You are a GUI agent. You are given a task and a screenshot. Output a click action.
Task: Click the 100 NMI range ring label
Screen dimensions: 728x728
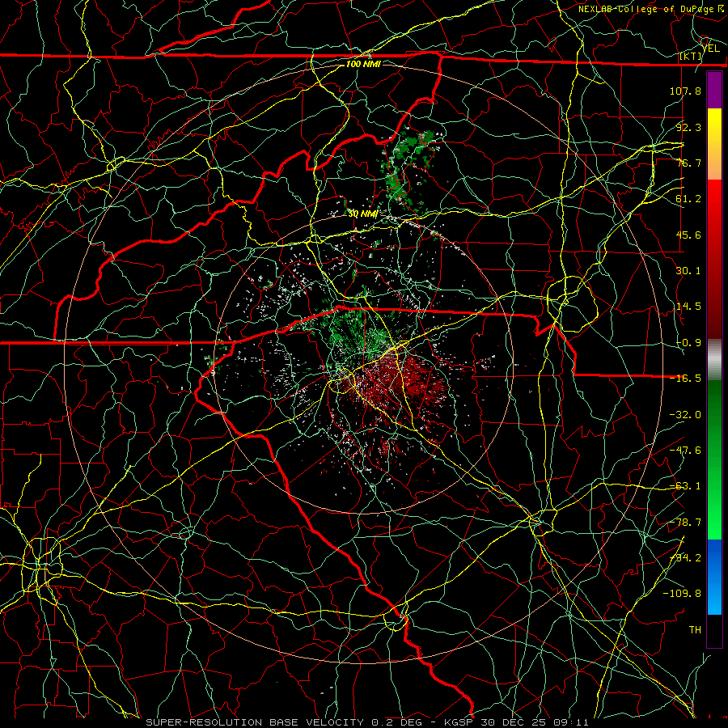click(363, 64)
